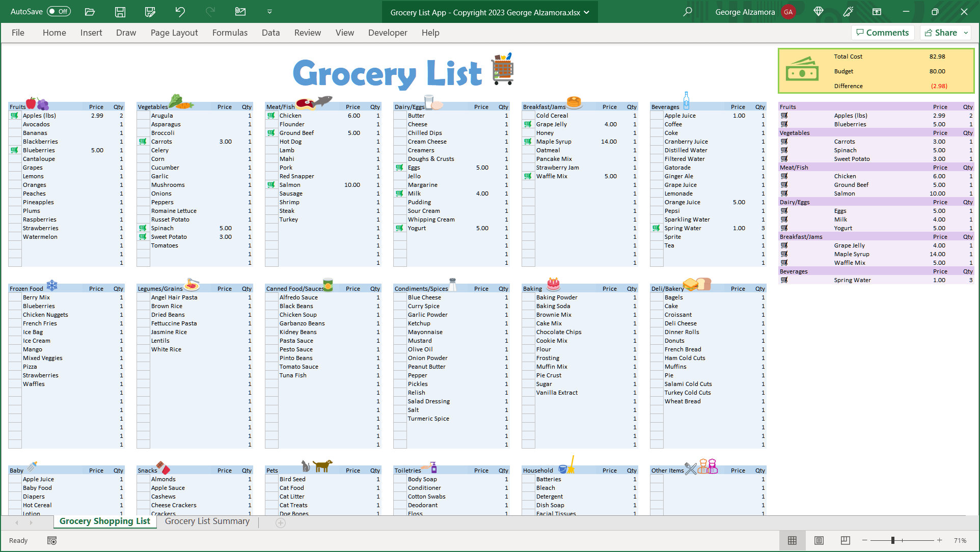Select the Page Break Preview icon in status bar
The height and width of the screenshot is (552, 980).
(x=845, y=540)
